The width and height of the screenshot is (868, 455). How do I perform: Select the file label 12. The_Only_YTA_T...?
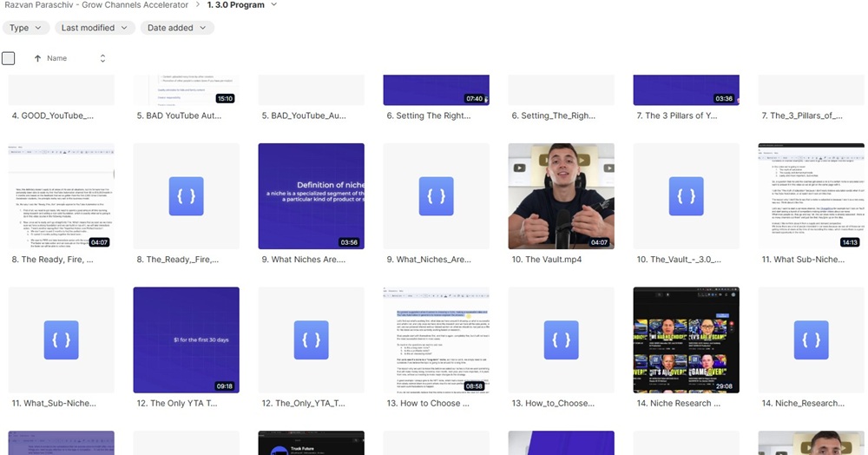[303, 404]
